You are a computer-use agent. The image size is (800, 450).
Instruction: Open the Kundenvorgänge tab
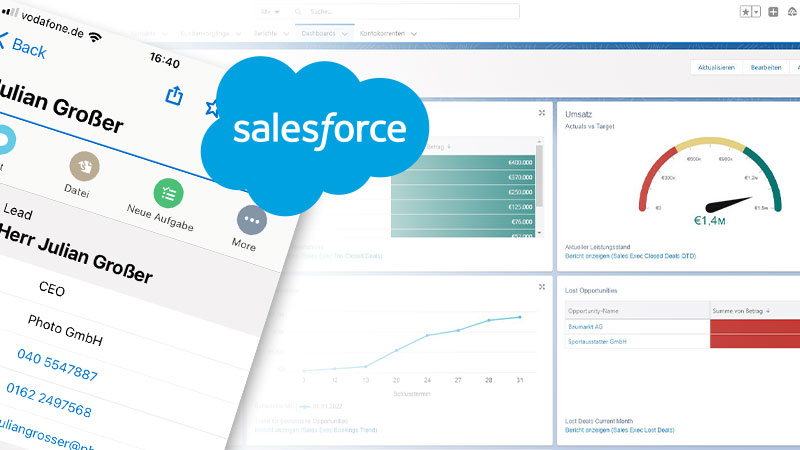pyautogui.click(x=205, y=33)
